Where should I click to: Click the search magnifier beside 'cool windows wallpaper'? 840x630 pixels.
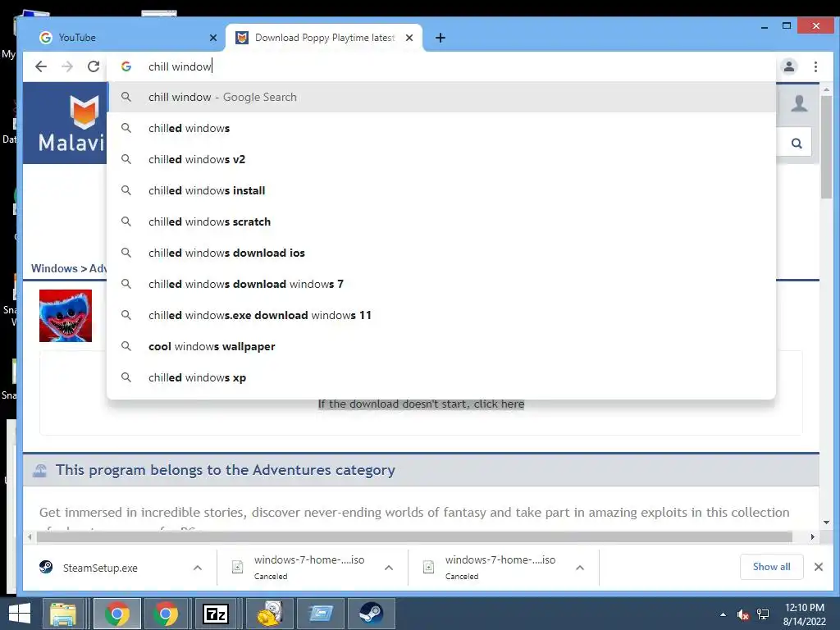pyautogui.click(x=126, y=346)
